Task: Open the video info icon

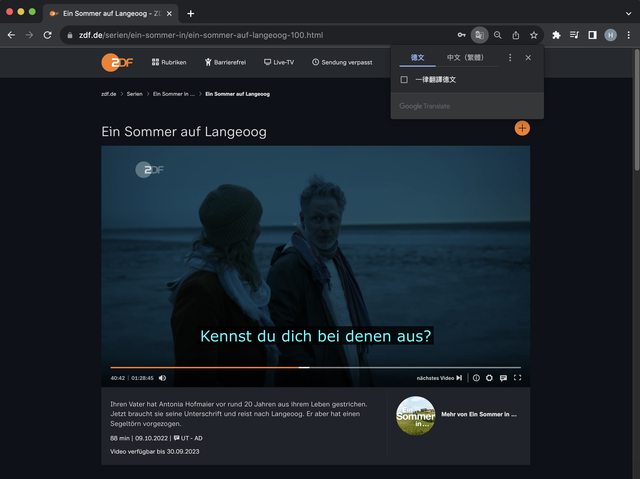Action: click(476, 378)
